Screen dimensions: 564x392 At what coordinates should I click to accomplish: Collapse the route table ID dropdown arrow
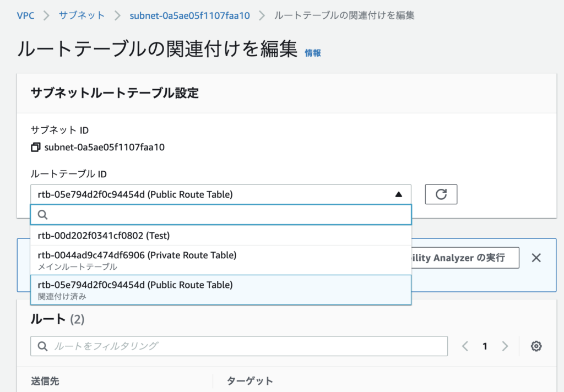(398, 194)
